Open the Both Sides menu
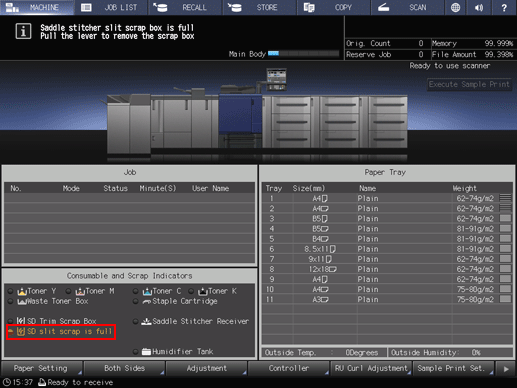 coord(124,368)
